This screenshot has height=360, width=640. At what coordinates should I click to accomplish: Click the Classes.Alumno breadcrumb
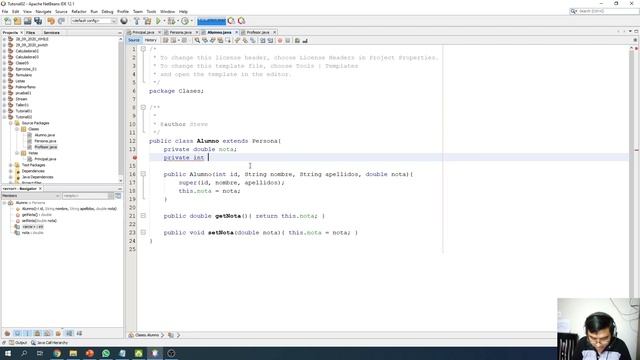point(147,335)
